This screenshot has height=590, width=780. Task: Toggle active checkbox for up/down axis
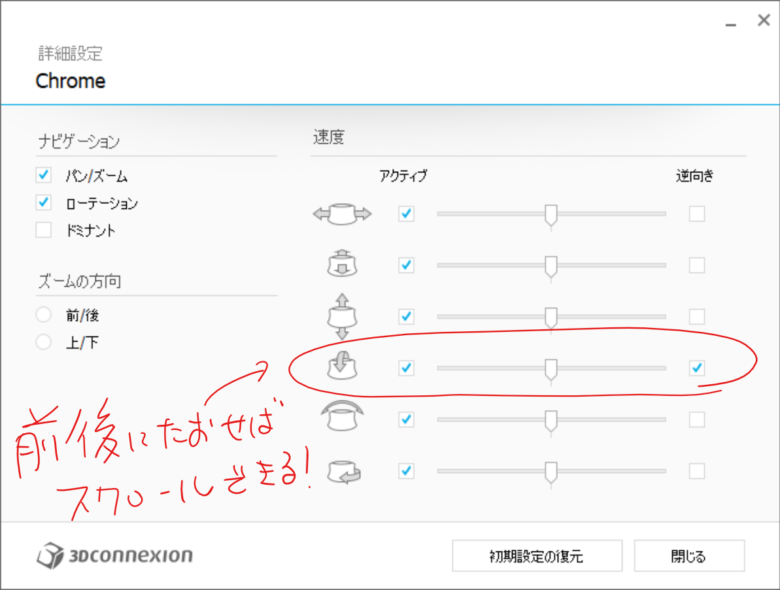coord(406,316)
